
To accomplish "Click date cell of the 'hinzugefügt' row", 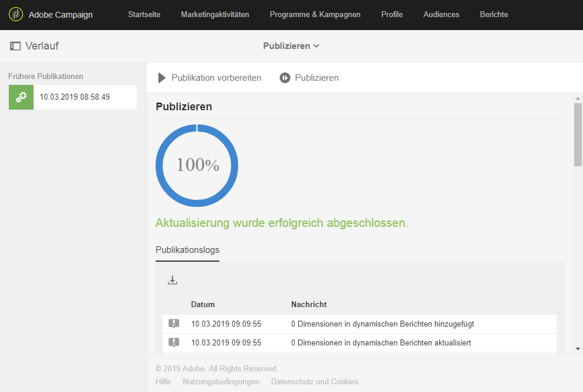I will tap(226, 324).
